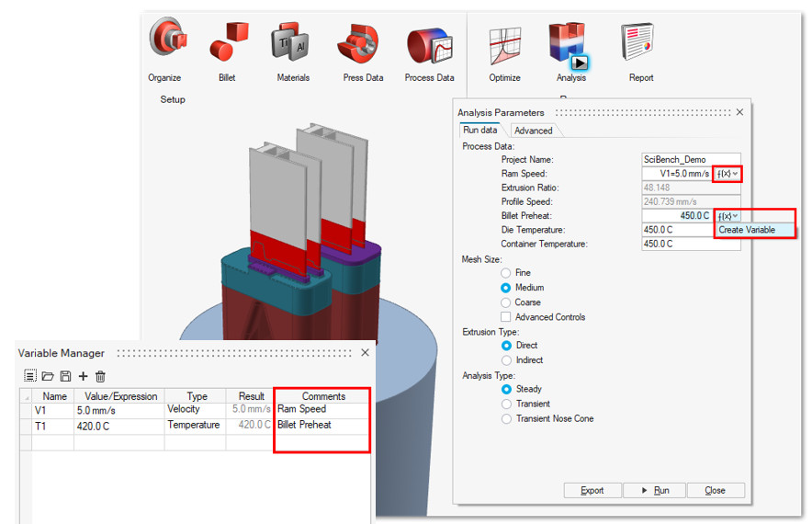The image size is (812, 524).
Task: Delete variable using the trash icon
Action: 101,376
